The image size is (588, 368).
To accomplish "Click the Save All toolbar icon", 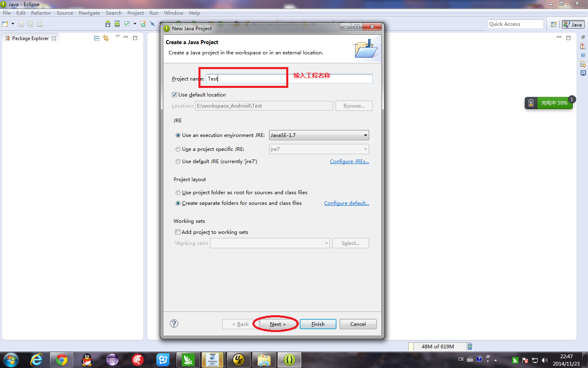I will pos(30,24).
